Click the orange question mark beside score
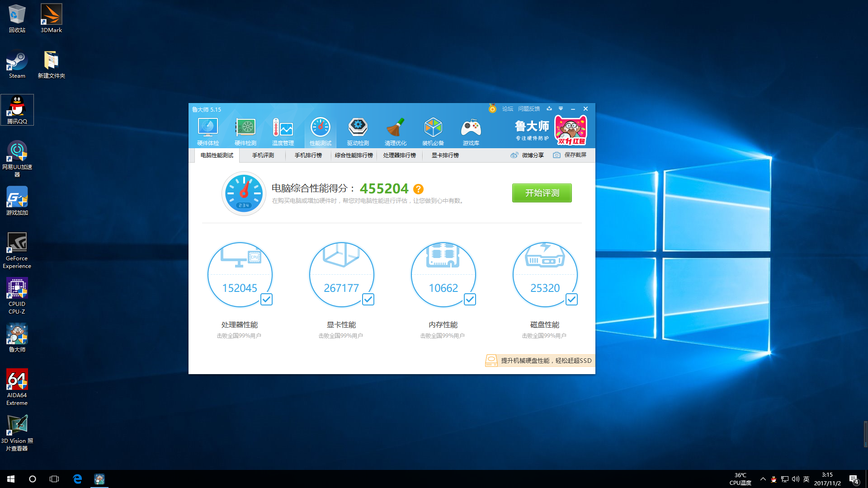868x488 pixels. [x=418, y=189]
